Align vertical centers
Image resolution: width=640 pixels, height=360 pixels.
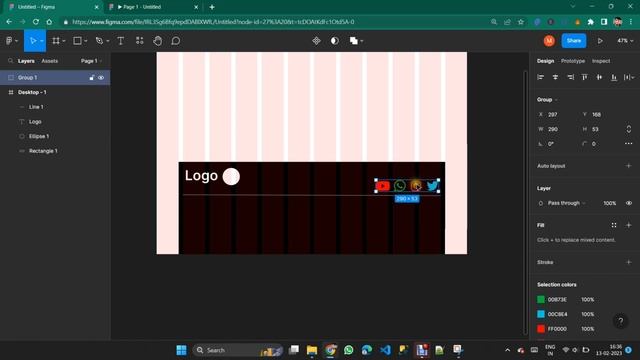click(599, 77)
